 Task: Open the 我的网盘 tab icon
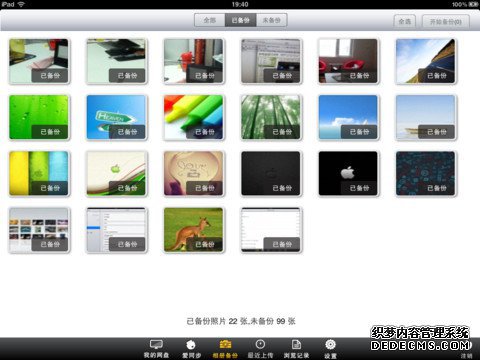(156, 344)
